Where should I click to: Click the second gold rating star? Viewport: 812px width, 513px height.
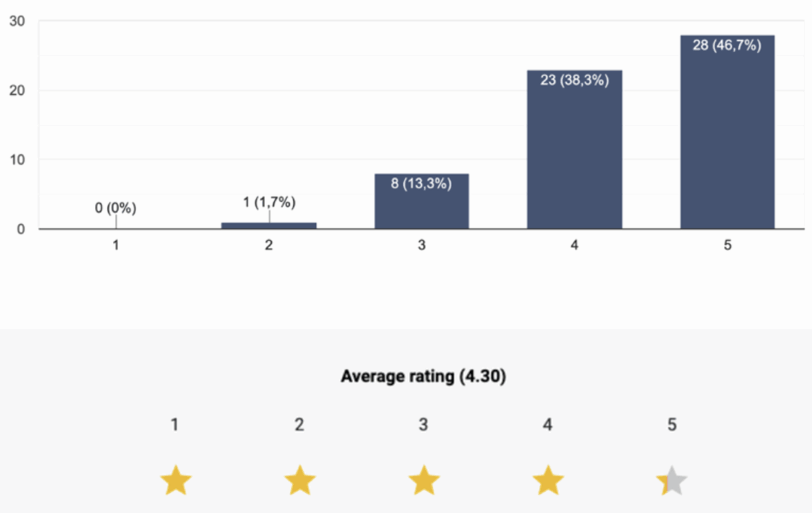(300, 481)
